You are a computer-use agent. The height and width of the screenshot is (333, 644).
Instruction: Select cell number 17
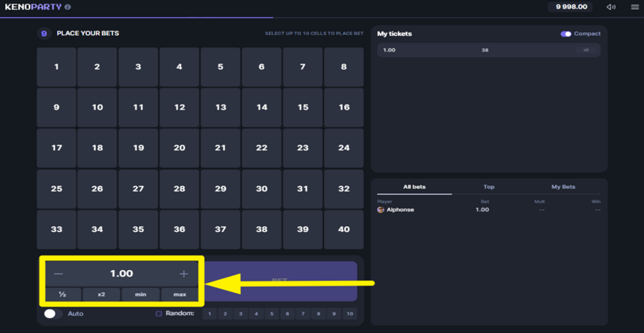click(57, 148)
